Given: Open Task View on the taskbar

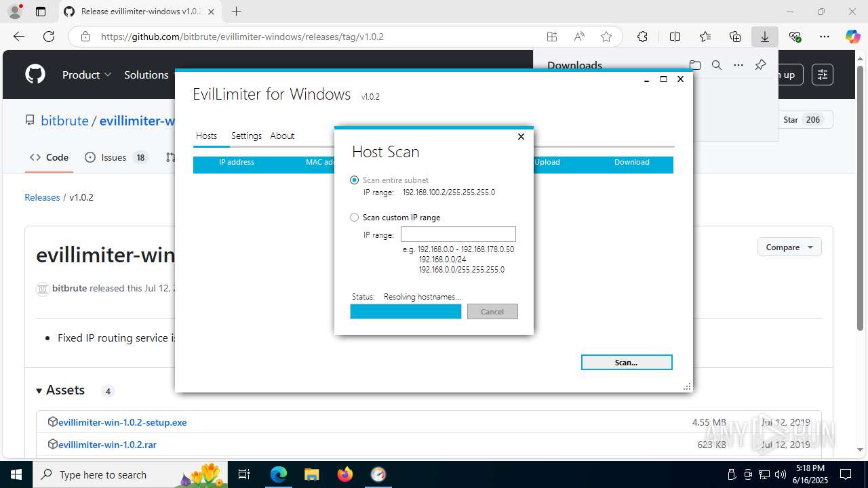Looking at the screenshot, I should [x=245, y=474].
